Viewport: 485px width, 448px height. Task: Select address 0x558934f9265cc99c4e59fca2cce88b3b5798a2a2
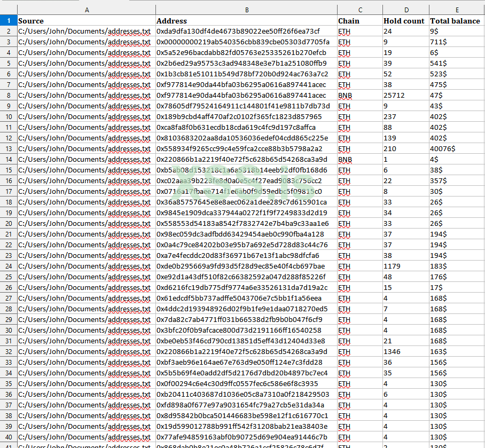pos(247,149)
